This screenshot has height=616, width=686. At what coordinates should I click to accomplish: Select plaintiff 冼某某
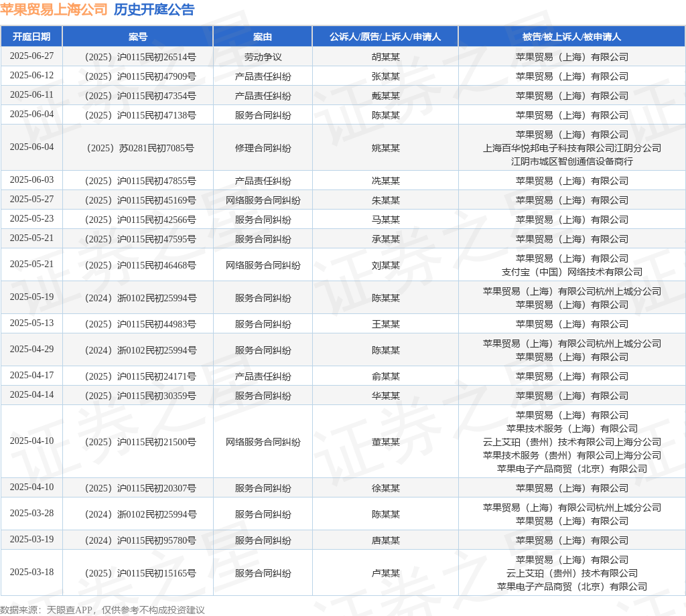385,181
